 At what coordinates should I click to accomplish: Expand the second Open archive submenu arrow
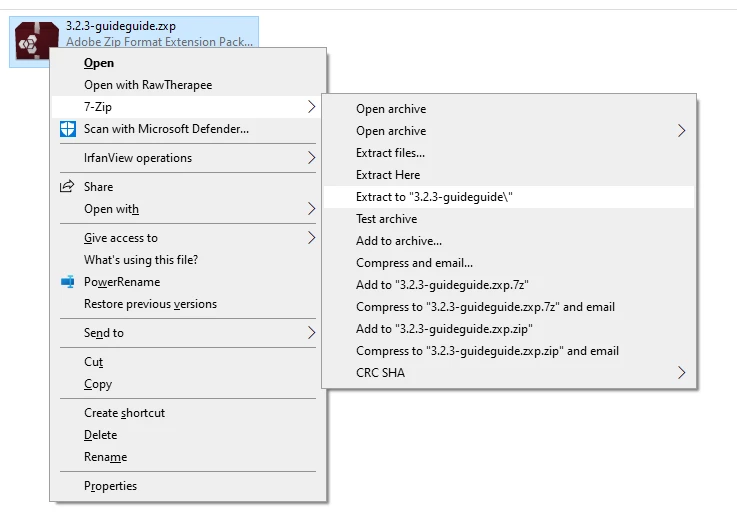click(682, 131)
